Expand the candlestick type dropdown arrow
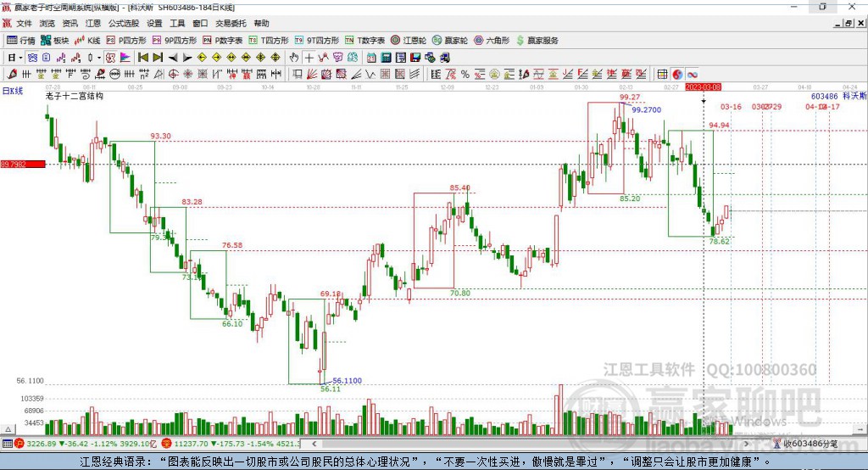The width and height of the screenshot is (868, 470). point(99,57)
